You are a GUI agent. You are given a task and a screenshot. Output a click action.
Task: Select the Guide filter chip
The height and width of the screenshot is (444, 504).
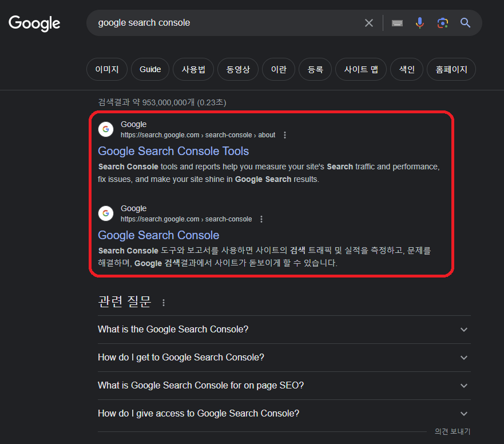pyautogui.click(x=150, y=69)
